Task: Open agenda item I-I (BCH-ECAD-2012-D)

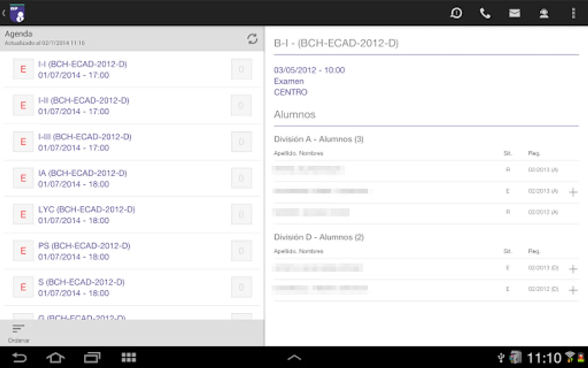Action: pyautogui.click(x=132, y=69)
